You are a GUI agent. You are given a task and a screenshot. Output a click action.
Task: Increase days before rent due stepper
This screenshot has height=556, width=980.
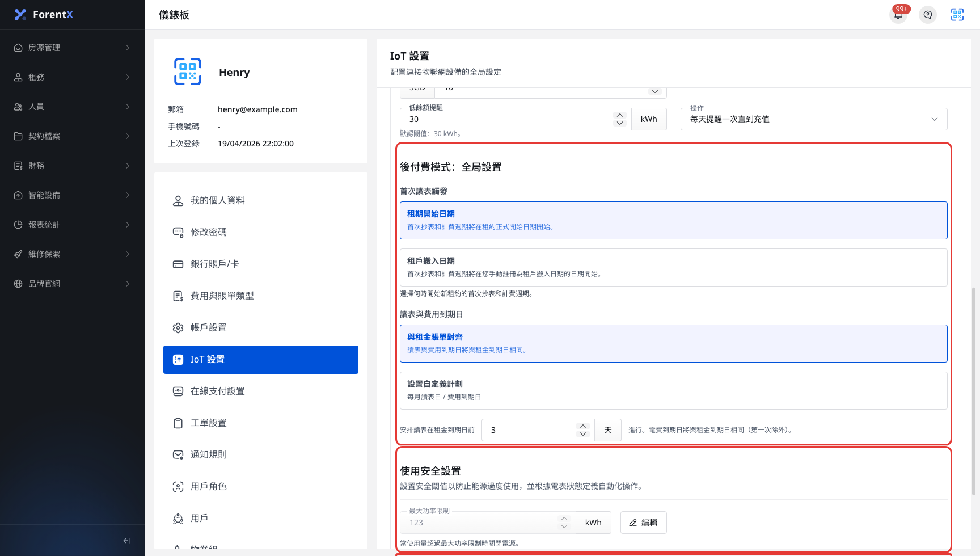click(x=582, y=426)
